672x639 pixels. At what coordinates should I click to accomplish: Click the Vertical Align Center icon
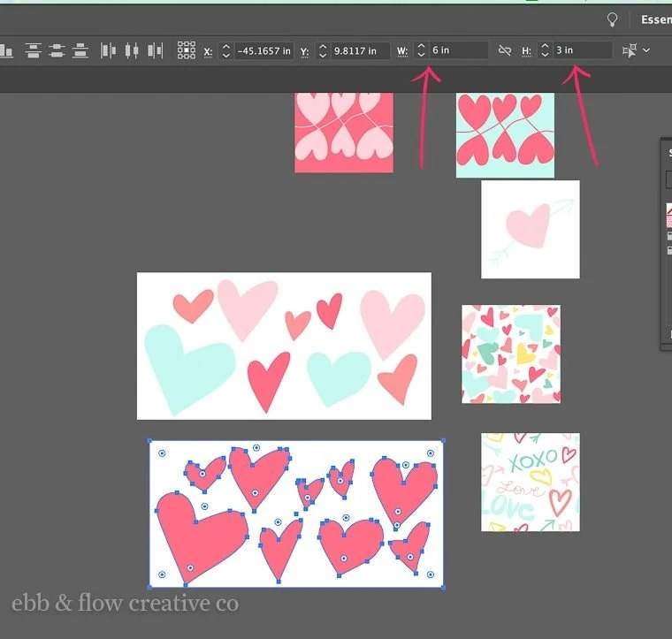coord(57,50)
